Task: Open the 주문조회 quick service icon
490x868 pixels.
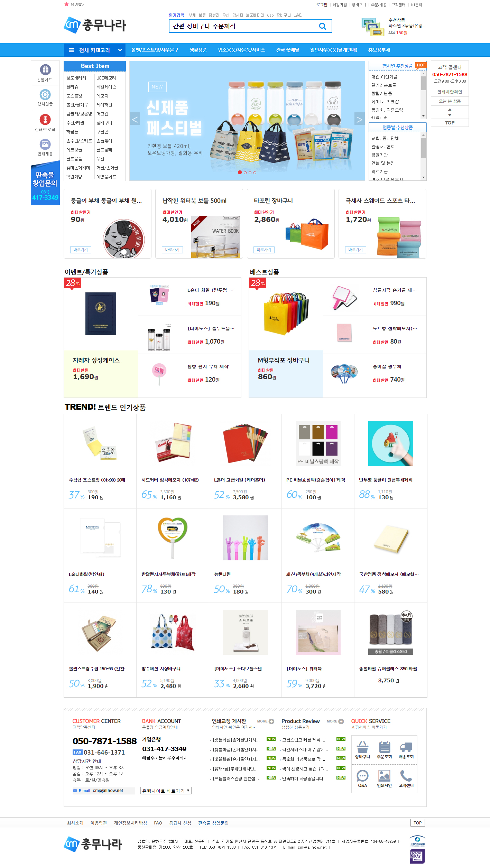Action: [384, 747]
